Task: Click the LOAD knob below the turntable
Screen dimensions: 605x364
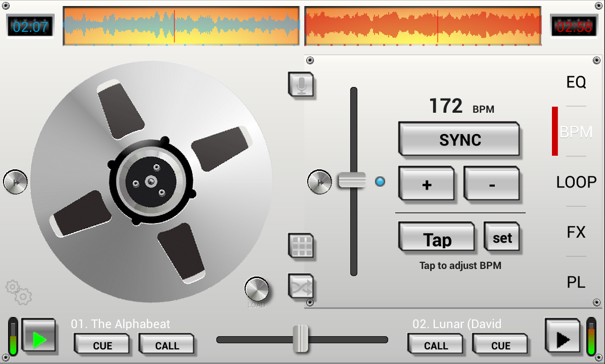Action: coord(257,289)
